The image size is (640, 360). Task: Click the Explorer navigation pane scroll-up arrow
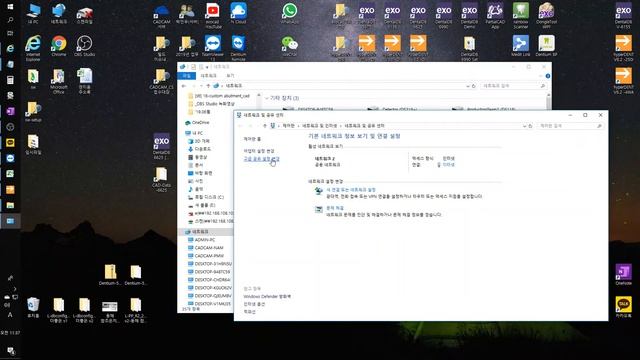click(x=258, y=96)
